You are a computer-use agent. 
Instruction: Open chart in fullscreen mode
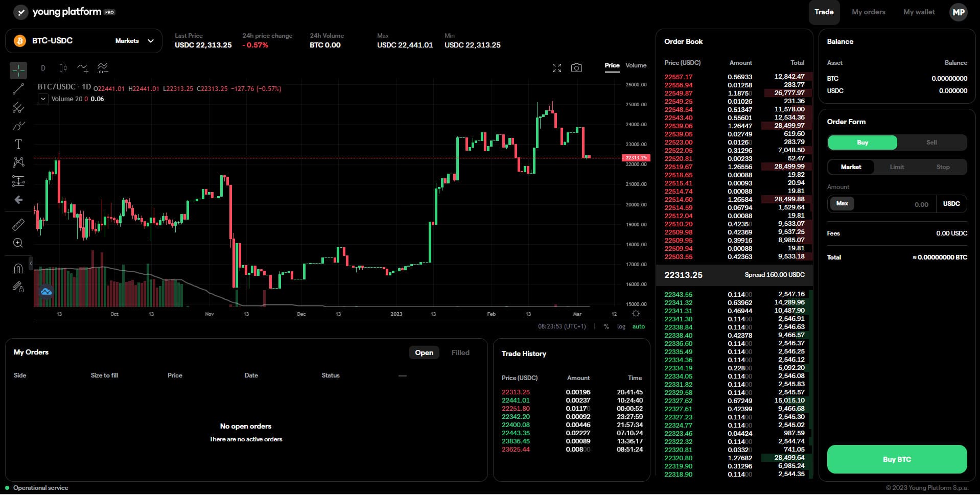557,68
